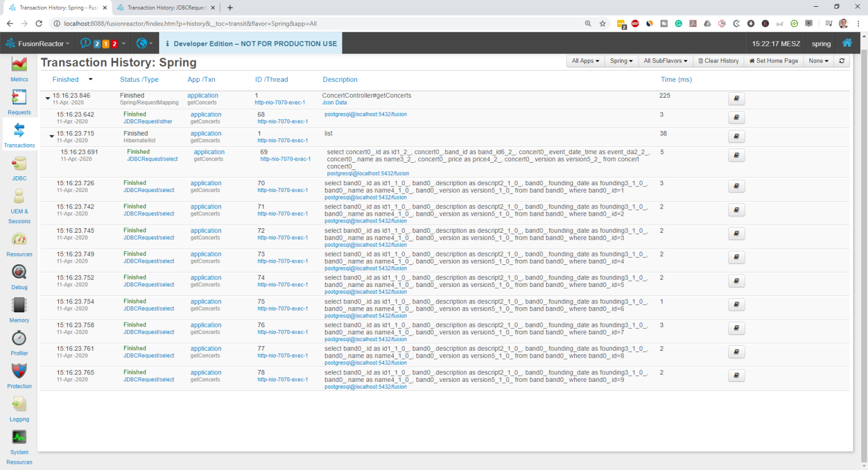Refresh the transaction history list
The height and width of the screenshot is (470, 868).
coord(841,60)
